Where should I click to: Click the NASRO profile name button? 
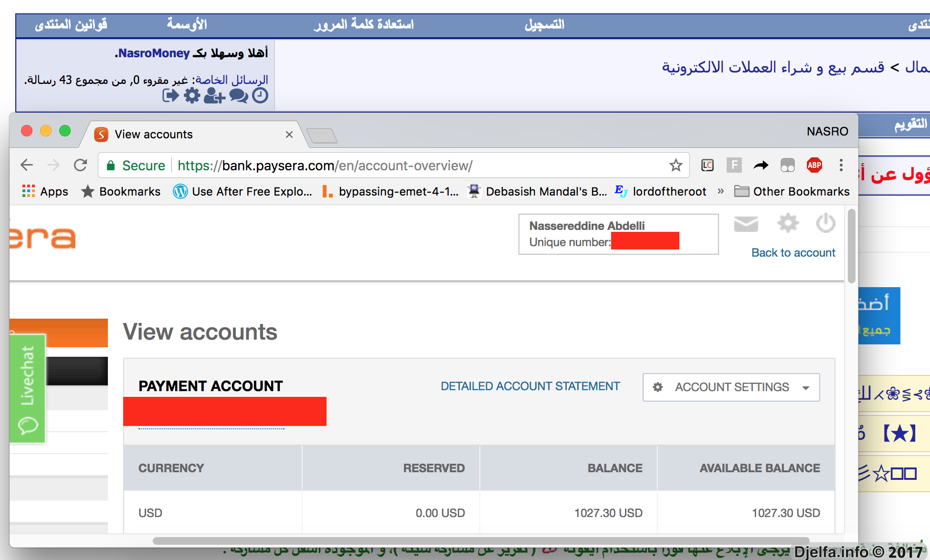click(827, 131)
